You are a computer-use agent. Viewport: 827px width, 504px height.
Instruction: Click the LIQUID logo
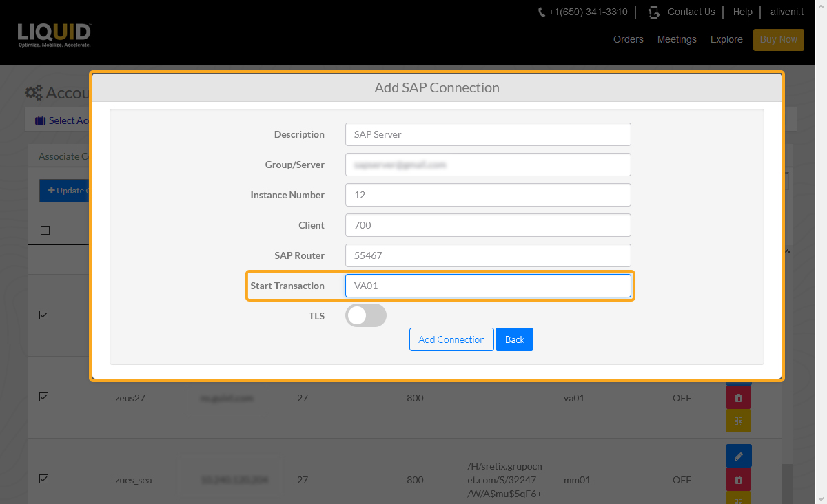pyautogui.click(x=54, y=34)
